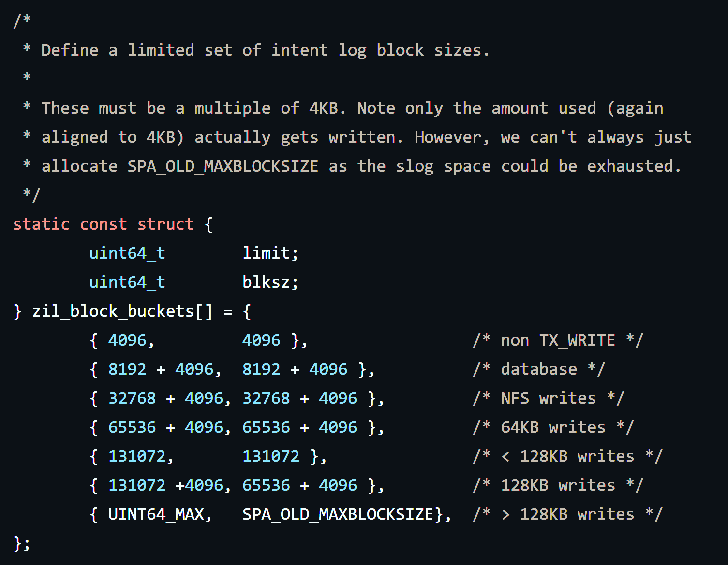This screenshot has height=565, width=728.
Task: Click the '< 128KB writes' comment
Action: point(567,456)
